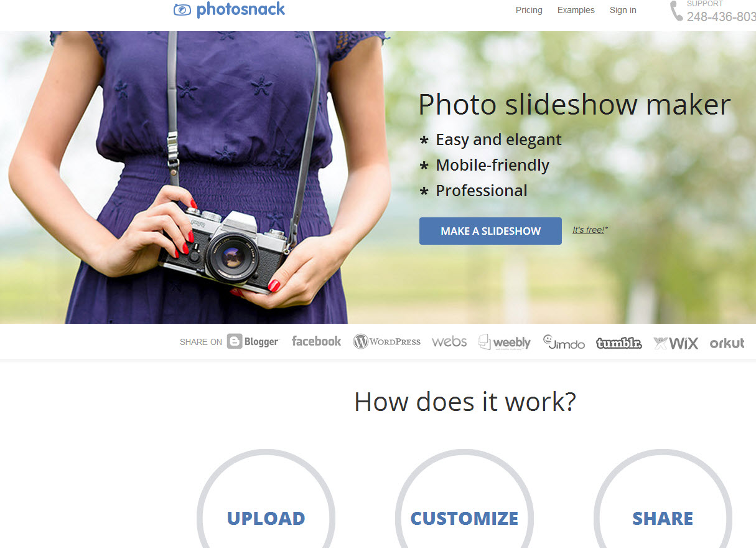756x548 pixels.
Task: Click the photosnack wordmark text
Action: click(x=241, y=9)
